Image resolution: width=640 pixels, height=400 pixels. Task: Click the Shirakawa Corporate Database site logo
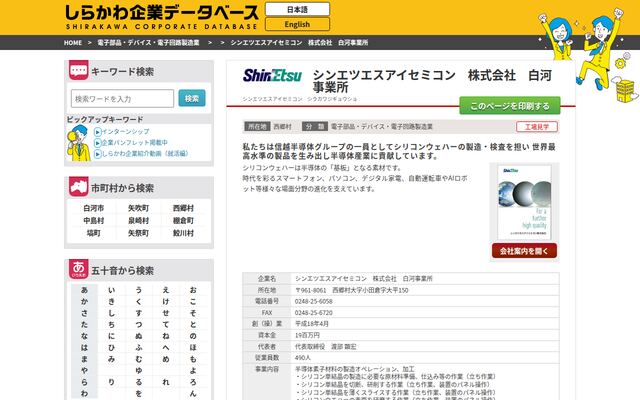pyautogui.click(x=162, y=17)
